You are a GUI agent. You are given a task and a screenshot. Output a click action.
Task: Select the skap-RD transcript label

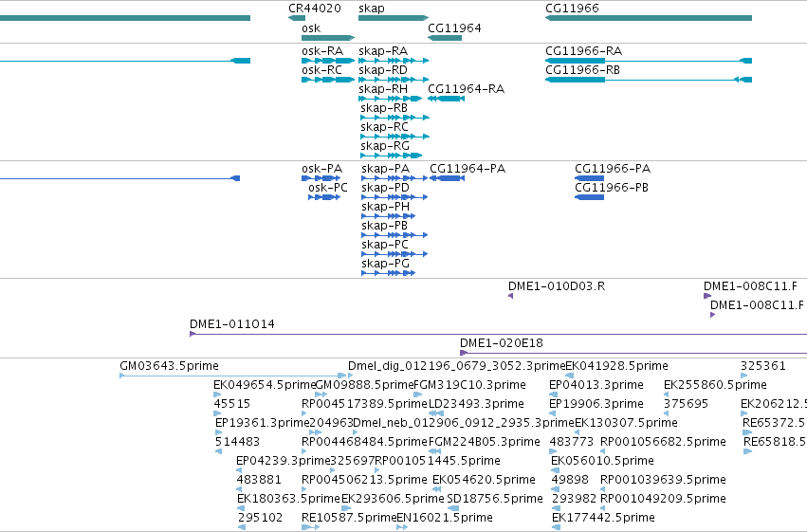click(383, 70)
